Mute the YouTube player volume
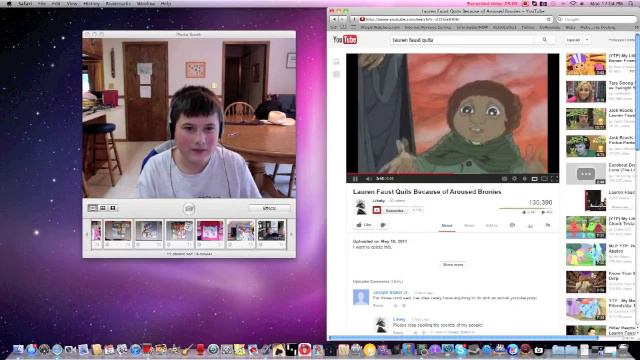The height and width of the screenshot is (360, 640). point(369,179)
